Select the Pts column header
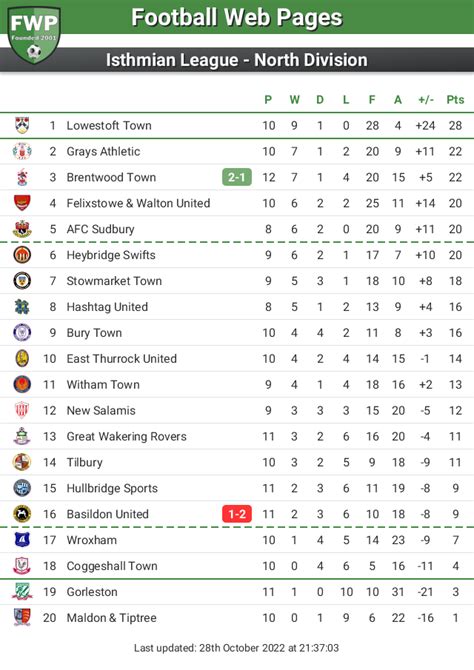474x670 pixels. tap(455, 100)
